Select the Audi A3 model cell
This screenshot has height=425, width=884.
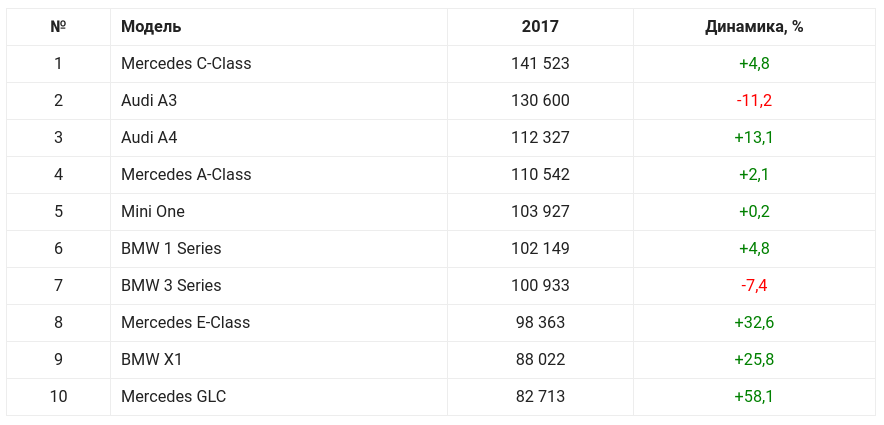149,101
